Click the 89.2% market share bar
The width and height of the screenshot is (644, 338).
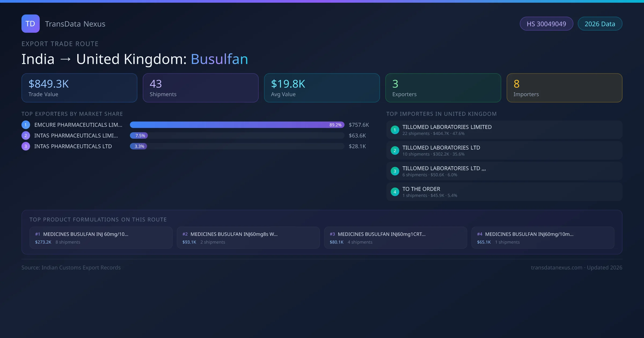(x=237, y=125)
